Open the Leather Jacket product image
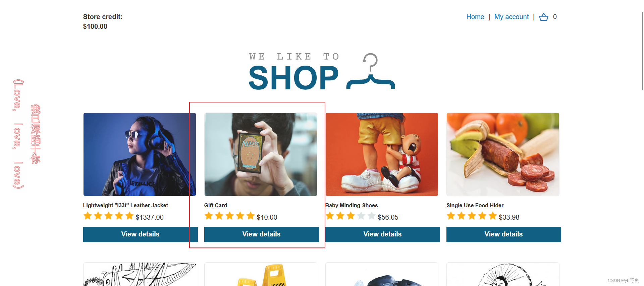This screenshot has height=286, width=644. pyautogui.click(x=140, y=154)
